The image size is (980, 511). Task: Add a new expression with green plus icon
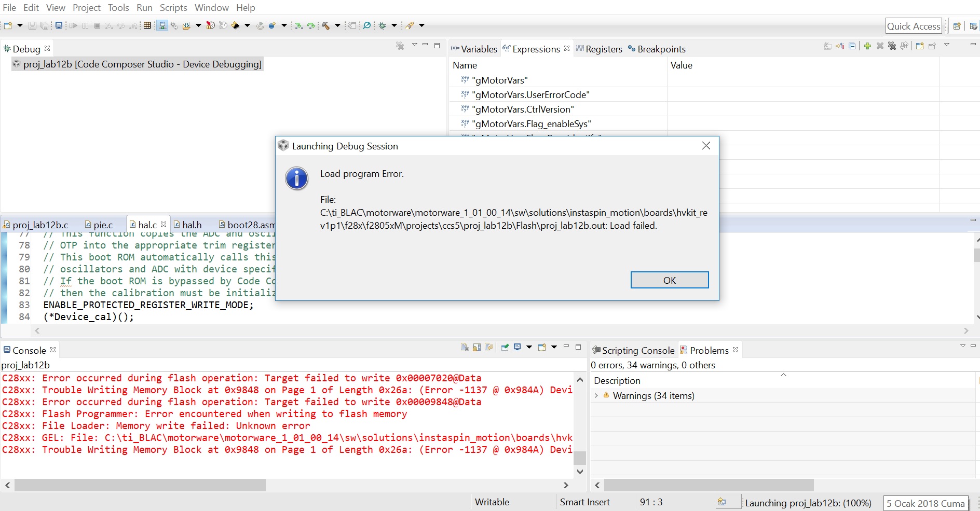click(867, 46)
